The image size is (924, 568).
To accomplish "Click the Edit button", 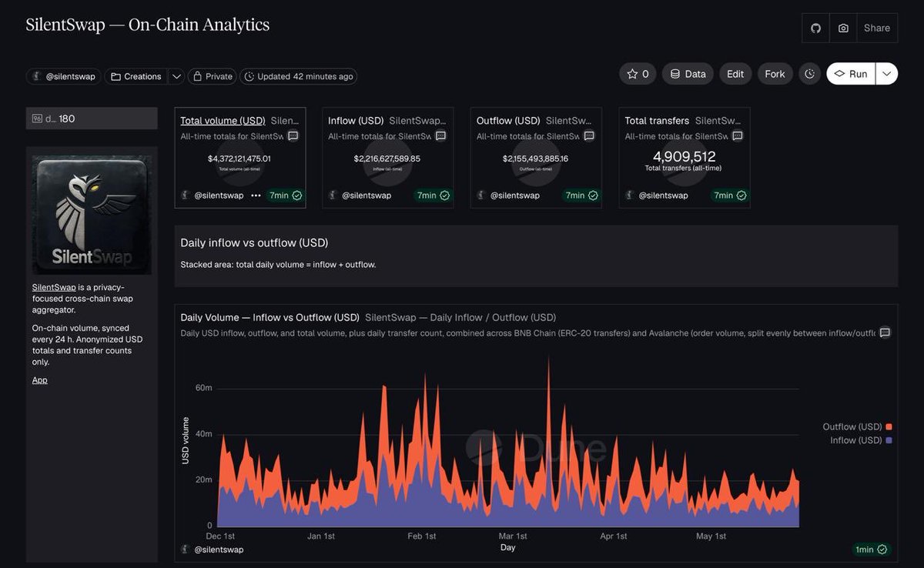I will (x=735, y=74).
